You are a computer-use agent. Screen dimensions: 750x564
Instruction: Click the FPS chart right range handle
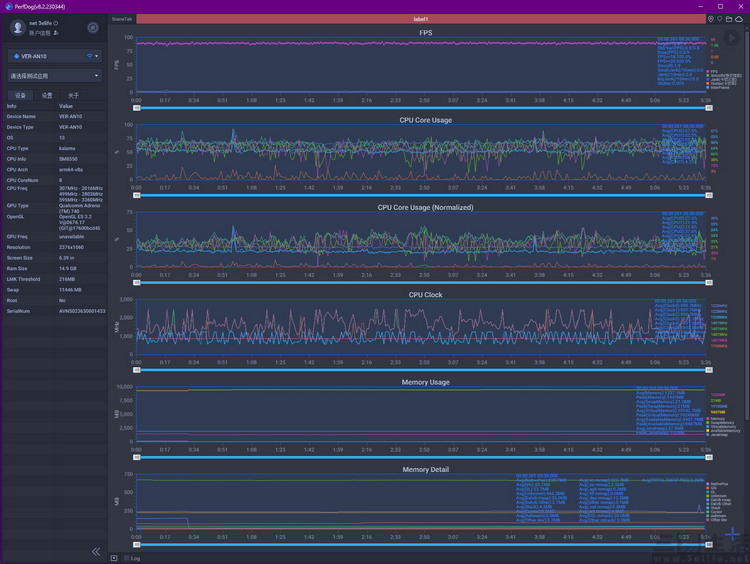pyautogui.click(x=709, y=108)
